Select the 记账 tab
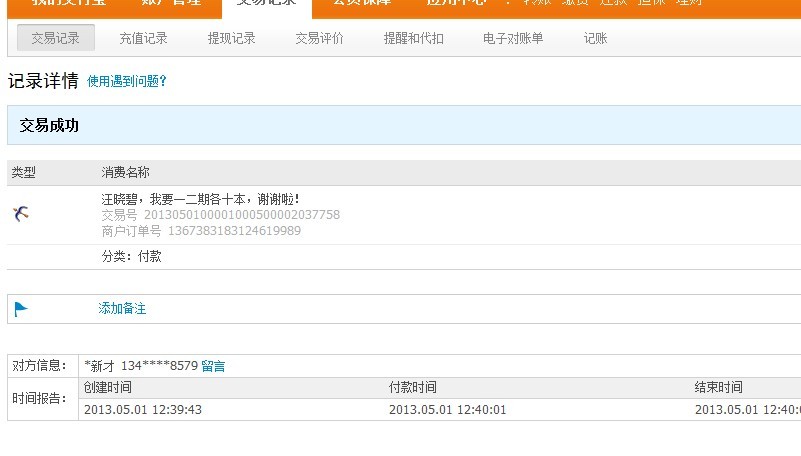The width and height of the screenshot is (801, 456). tap(595, 38)
